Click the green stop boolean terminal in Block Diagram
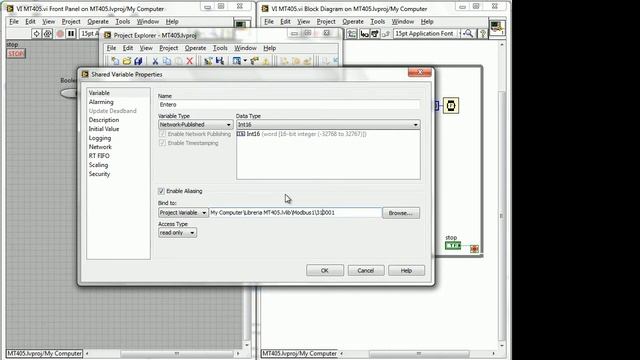The width and height of the screenshot is (640, 360). point(453,245)
